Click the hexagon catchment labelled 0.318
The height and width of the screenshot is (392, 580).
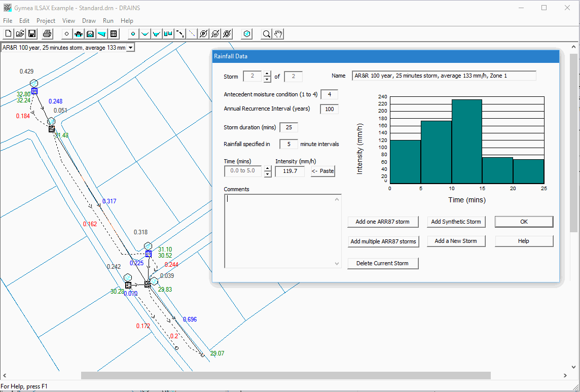point(148,246)
